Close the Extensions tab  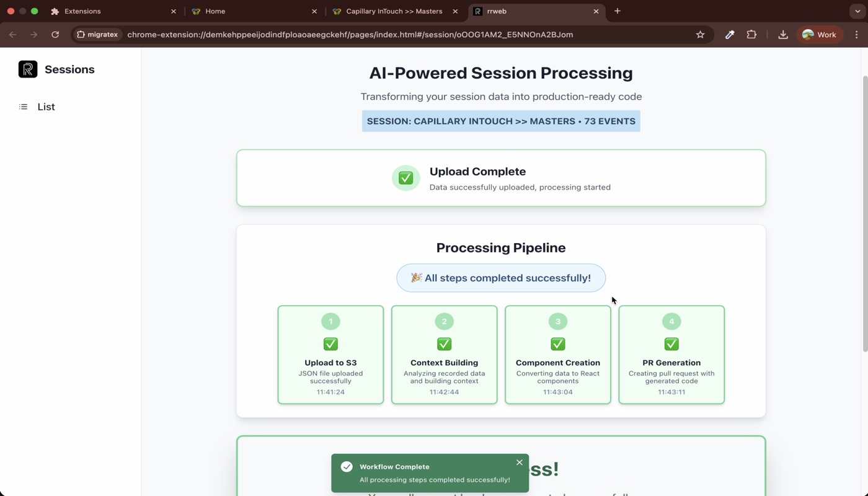pyautogui.click(x=174, y=11)
